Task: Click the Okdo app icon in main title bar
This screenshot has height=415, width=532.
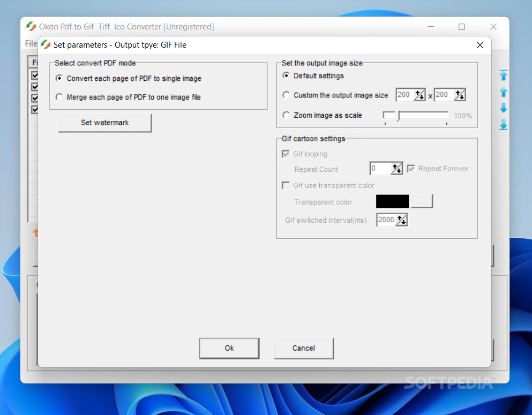Action: pyautogui.click(x=31, y=26)
